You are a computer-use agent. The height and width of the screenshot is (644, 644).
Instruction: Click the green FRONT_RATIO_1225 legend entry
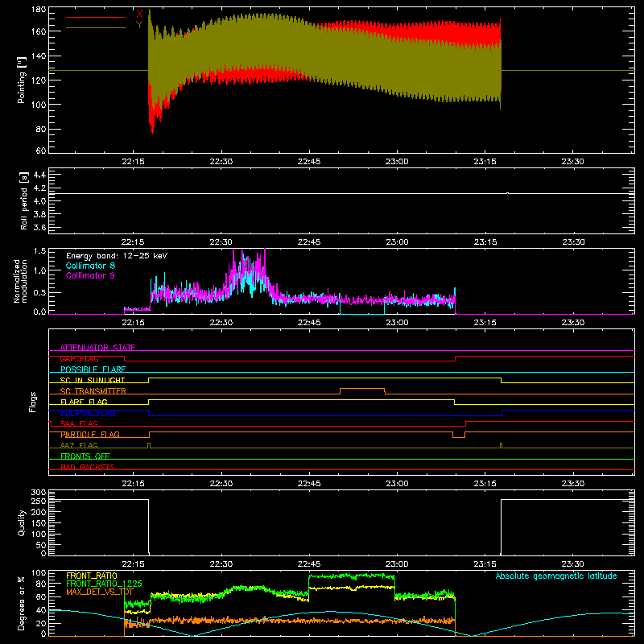pyautogui.click(x=104, y=584)
